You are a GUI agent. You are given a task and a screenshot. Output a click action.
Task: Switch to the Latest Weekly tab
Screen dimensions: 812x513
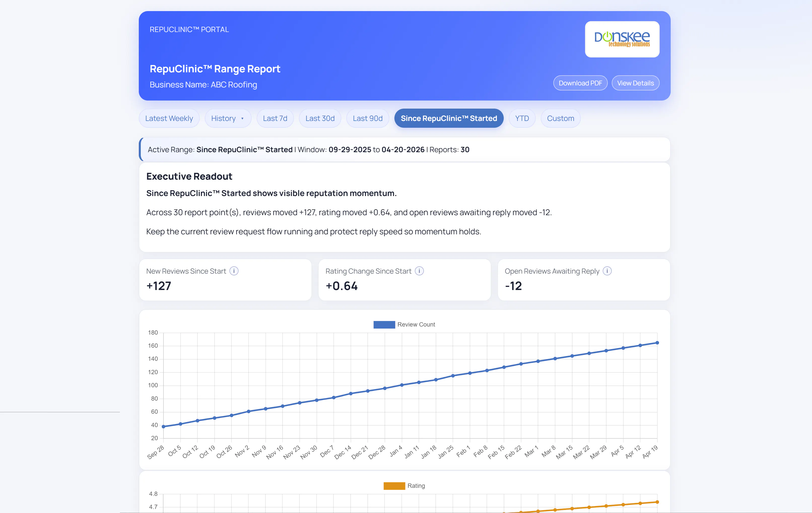(x=169, y=118)
